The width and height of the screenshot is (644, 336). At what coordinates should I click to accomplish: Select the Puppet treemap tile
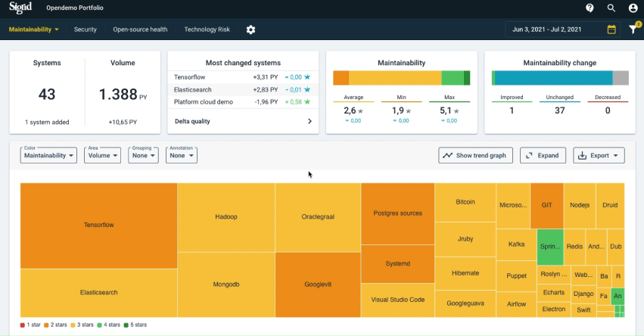[516, 276]
